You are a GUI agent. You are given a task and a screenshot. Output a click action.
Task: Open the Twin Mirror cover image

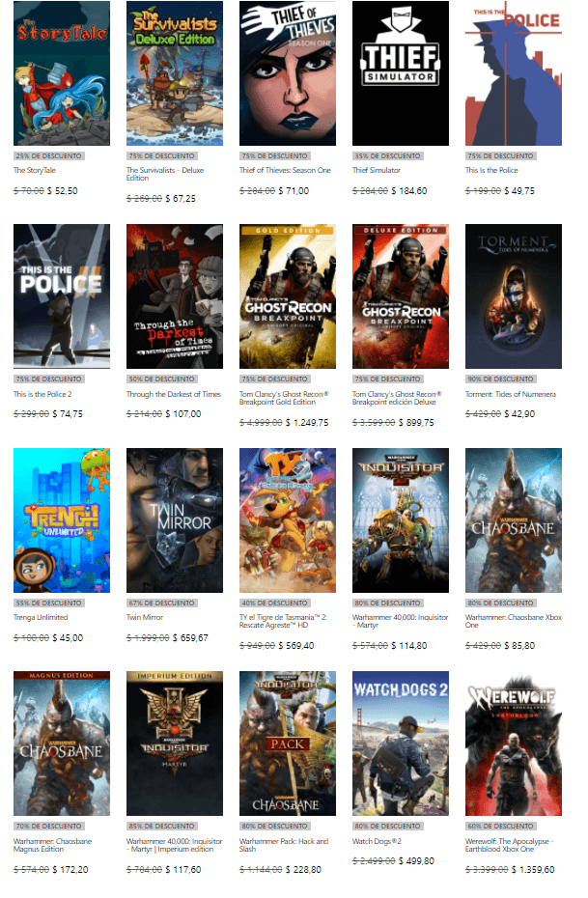(x=175, y=520)
